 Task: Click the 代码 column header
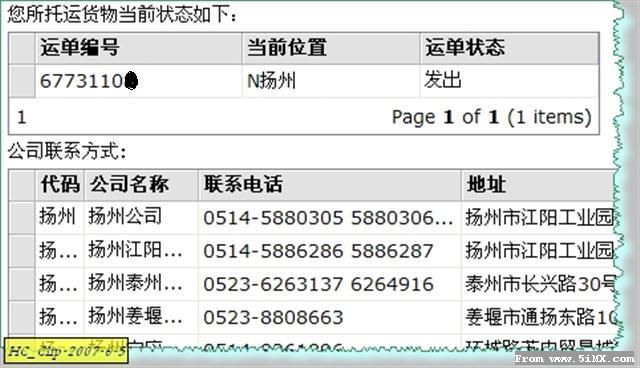(x=60, y=185)
